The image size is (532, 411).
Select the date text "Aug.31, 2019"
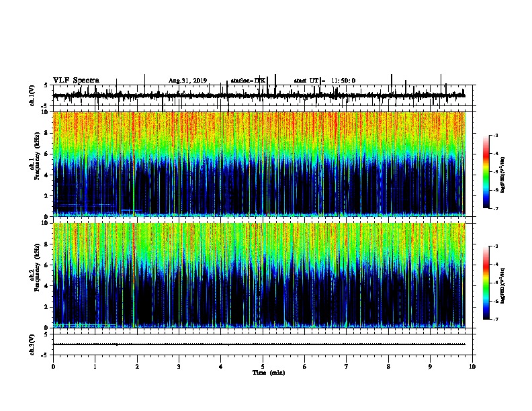187,81
